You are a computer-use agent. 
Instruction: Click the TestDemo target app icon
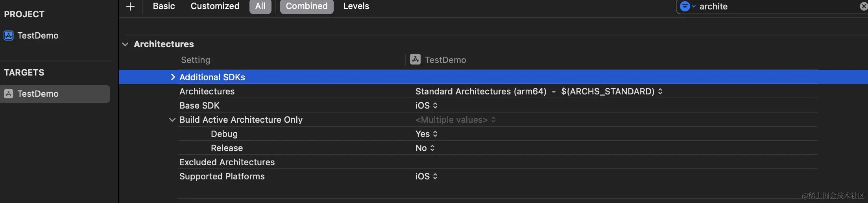[x=9, y=94]
